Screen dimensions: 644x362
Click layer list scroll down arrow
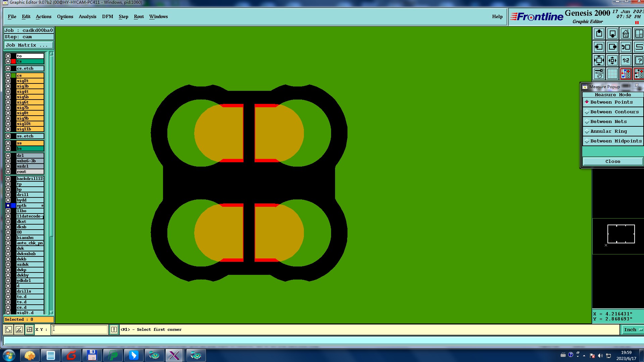click(51, 312)
